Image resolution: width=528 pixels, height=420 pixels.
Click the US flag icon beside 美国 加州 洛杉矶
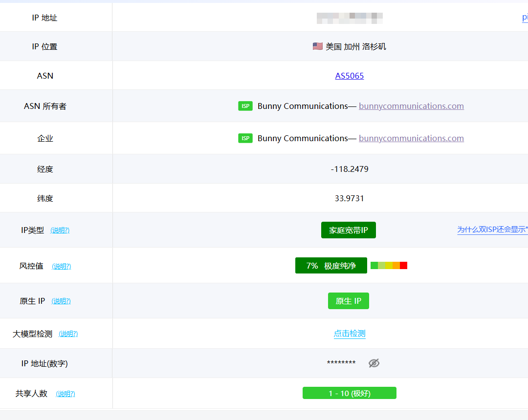317,46
